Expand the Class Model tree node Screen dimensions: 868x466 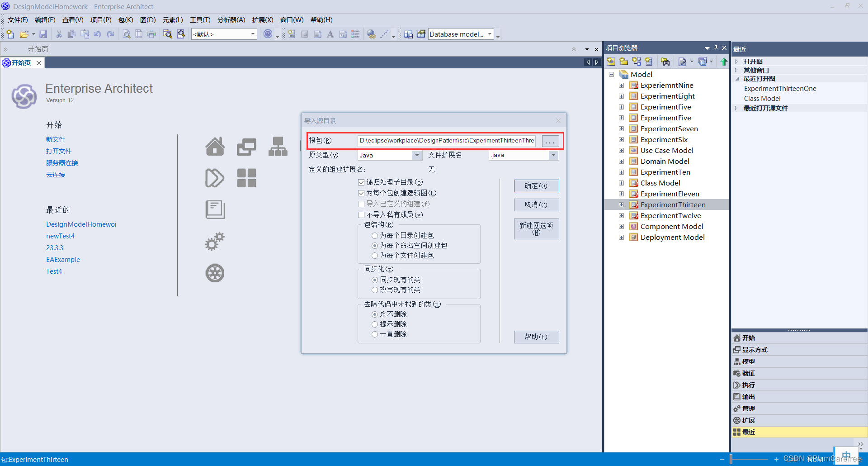[x=621, y=183]
